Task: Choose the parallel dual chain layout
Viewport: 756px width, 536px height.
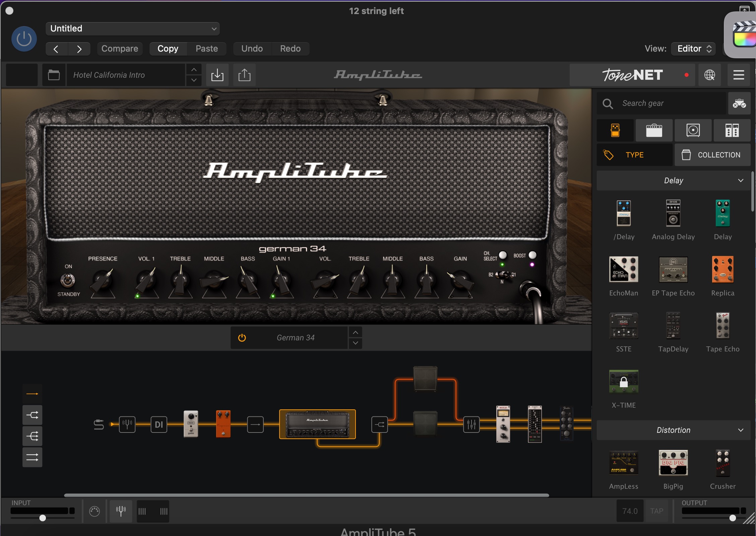Action: pyautogui.click(x=32, y=457)
